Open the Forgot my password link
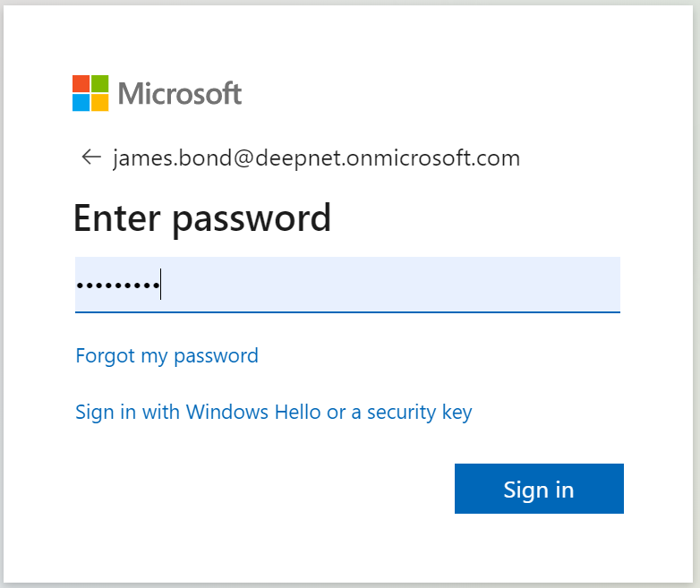700x588 pixels. pyautogui.click(x=167, y=356)
